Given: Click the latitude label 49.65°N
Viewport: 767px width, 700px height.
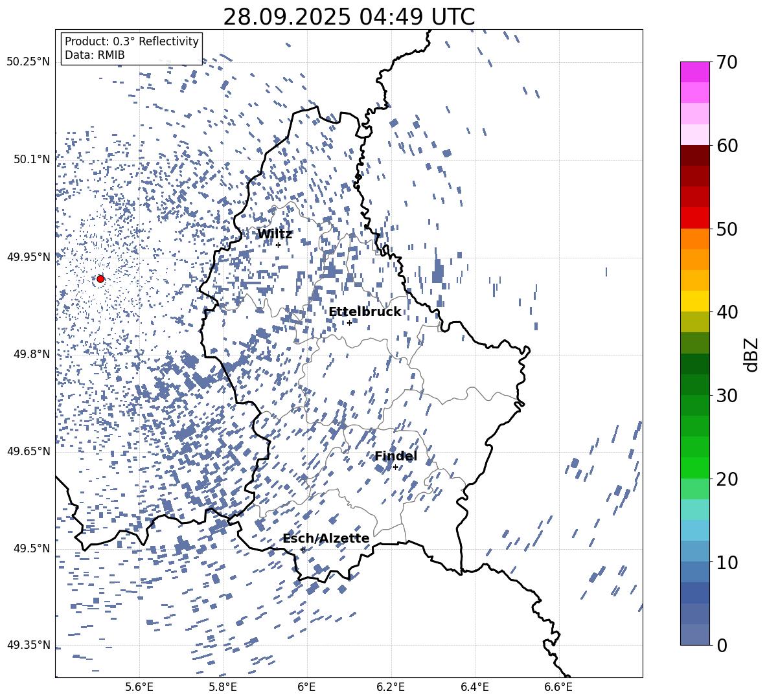Looking at the screenshot, I should 28,451.
